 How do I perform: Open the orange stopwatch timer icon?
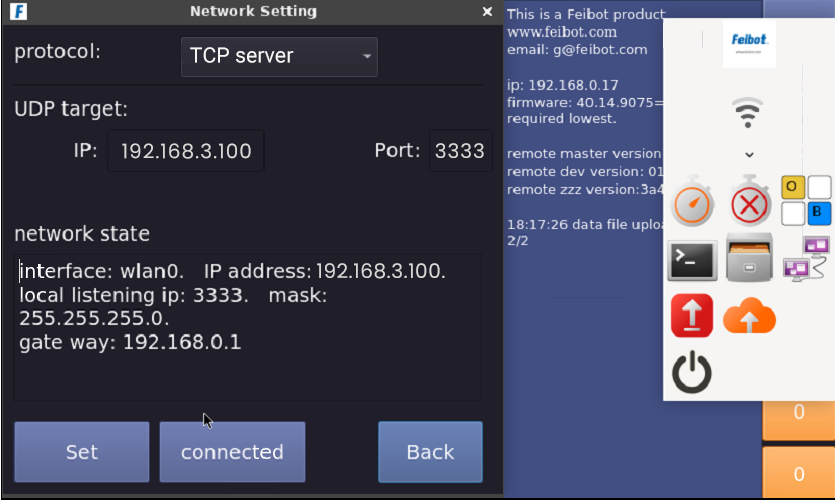coord(692,204)
